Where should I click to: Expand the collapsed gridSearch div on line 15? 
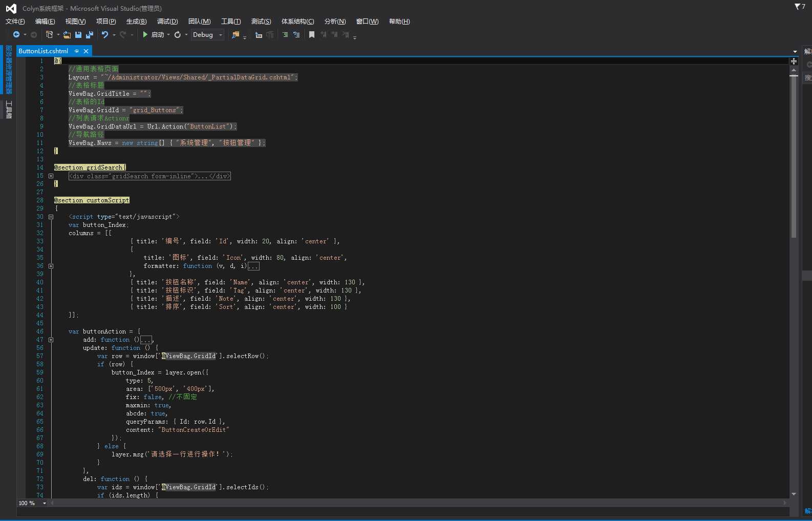pos(51,176)
